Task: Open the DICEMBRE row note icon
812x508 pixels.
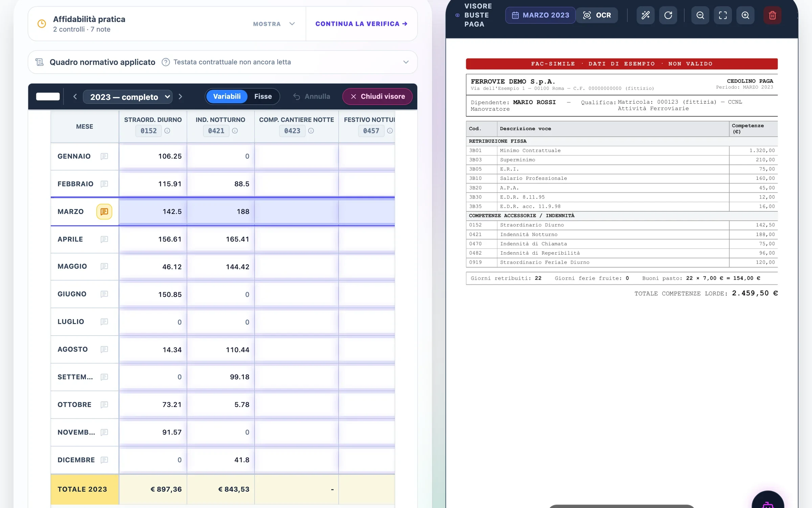Action: point(104,460)
